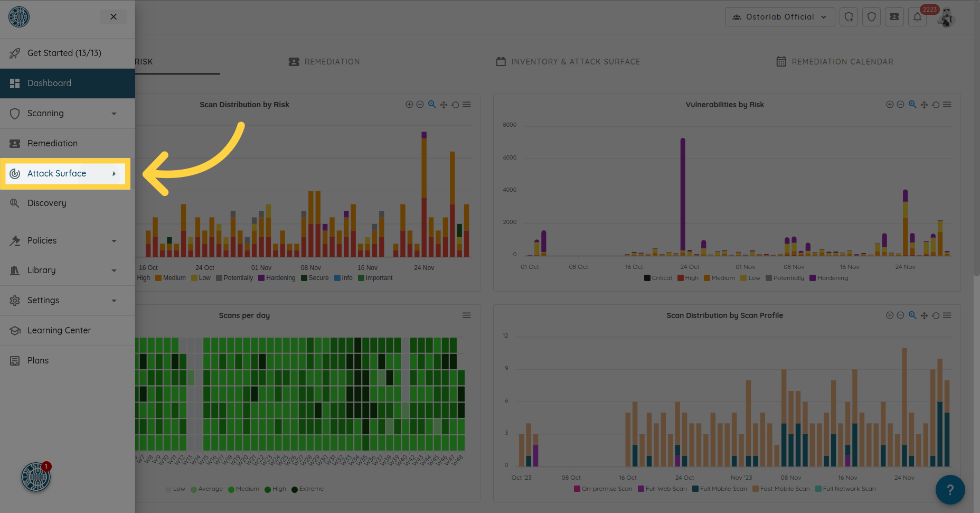
Task: Toggle the Extreme legend in Scans per day
Action: pos(307,489)
